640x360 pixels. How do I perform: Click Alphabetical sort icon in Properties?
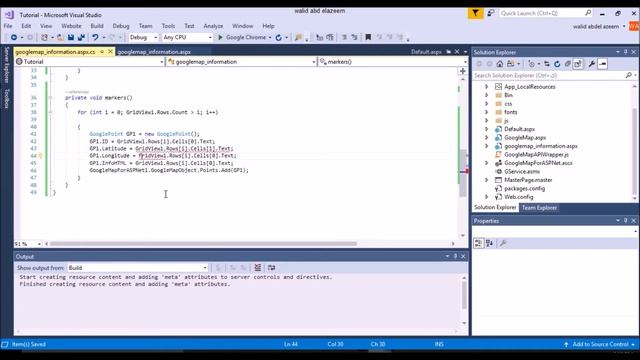(490, 244)
